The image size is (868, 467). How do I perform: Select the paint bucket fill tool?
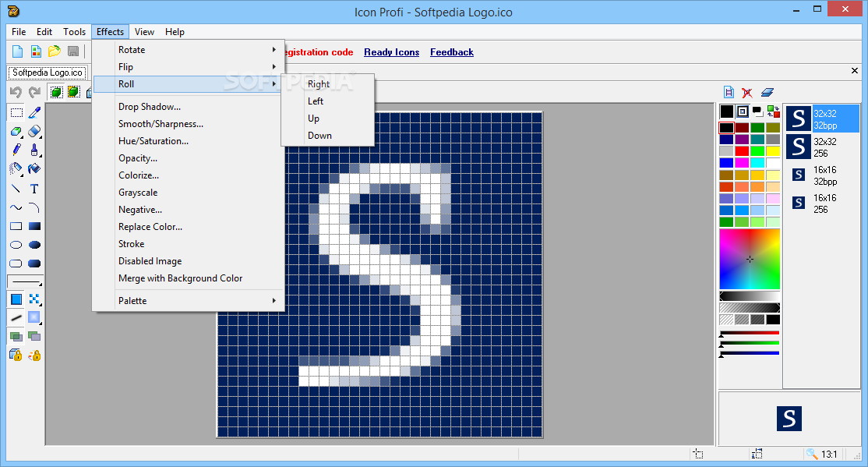pyautogui.click(x=34, y=168)
